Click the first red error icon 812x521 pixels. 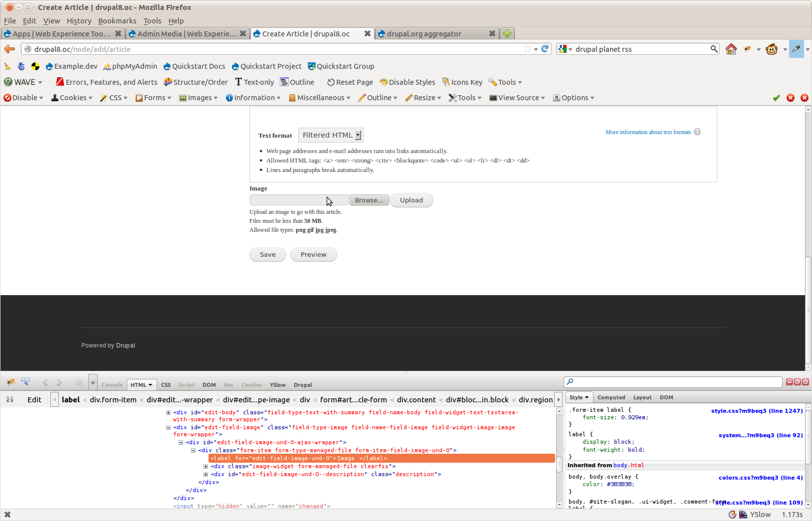click(x=791, y=98)
